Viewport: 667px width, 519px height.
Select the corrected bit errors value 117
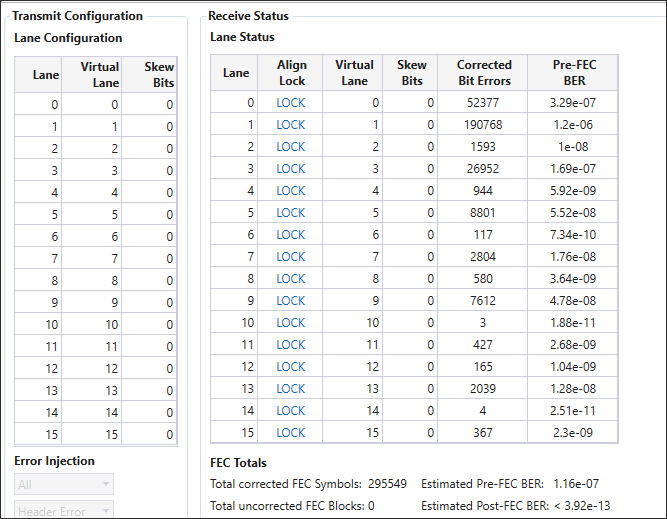tap(483, 235)
